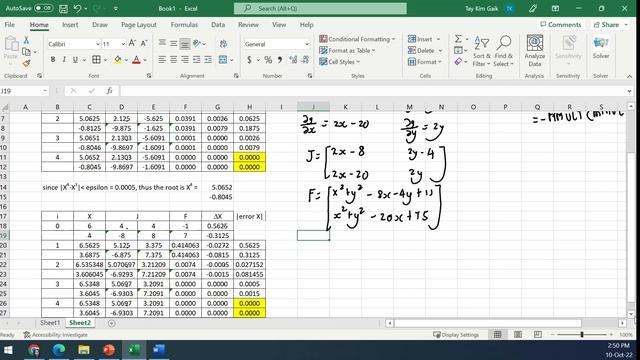The image size is (640, 360).
Task: Click the Wrap Text icon
Action: coord(223,44)
